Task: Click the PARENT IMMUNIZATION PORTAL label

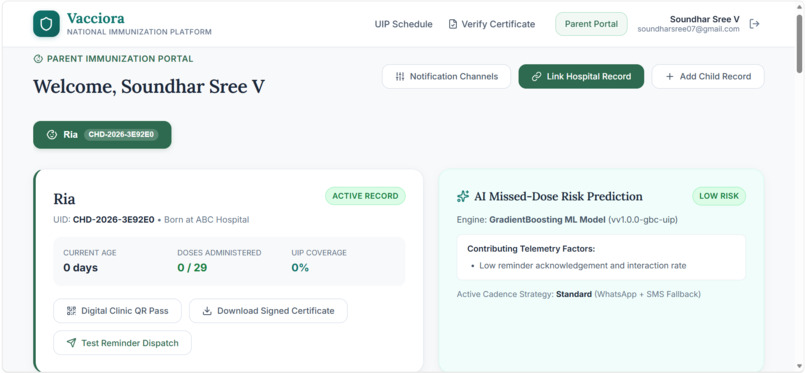Action: (120, 59)
